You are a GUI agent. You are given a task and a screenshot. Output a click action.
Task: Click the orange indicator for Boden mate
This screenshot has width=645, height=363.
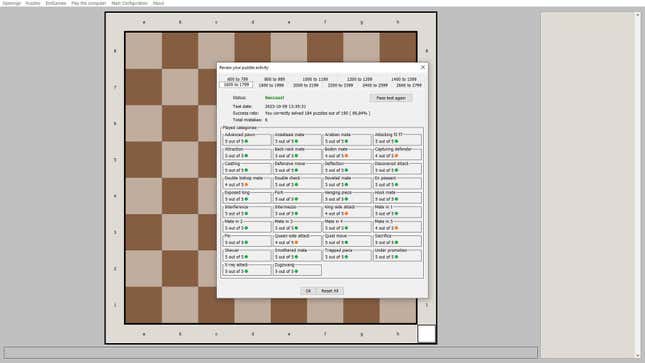(346, 156)
